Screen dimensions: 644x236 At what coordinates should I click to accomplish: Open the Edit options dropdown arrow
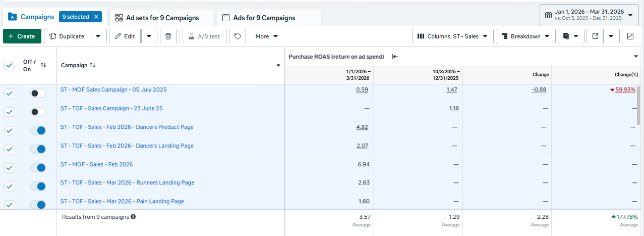(149, 36)
